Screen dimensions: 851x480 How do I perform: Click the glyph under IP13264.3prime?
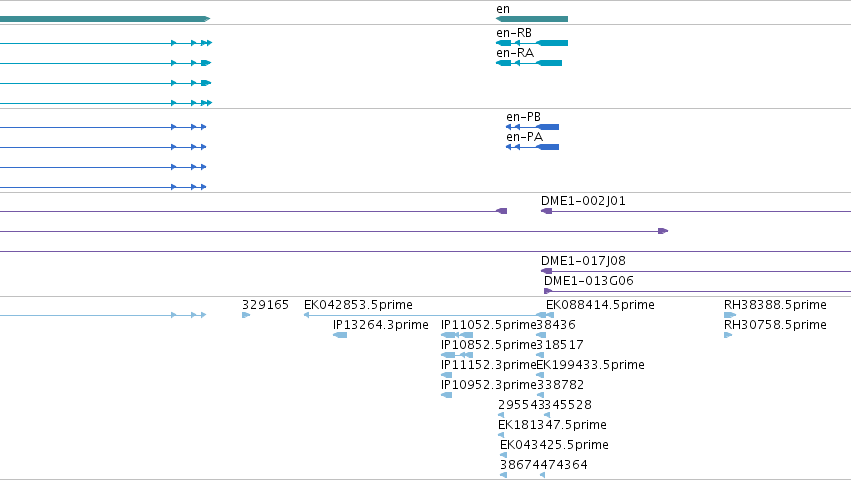pyautogui.click(x=340, y=335)
